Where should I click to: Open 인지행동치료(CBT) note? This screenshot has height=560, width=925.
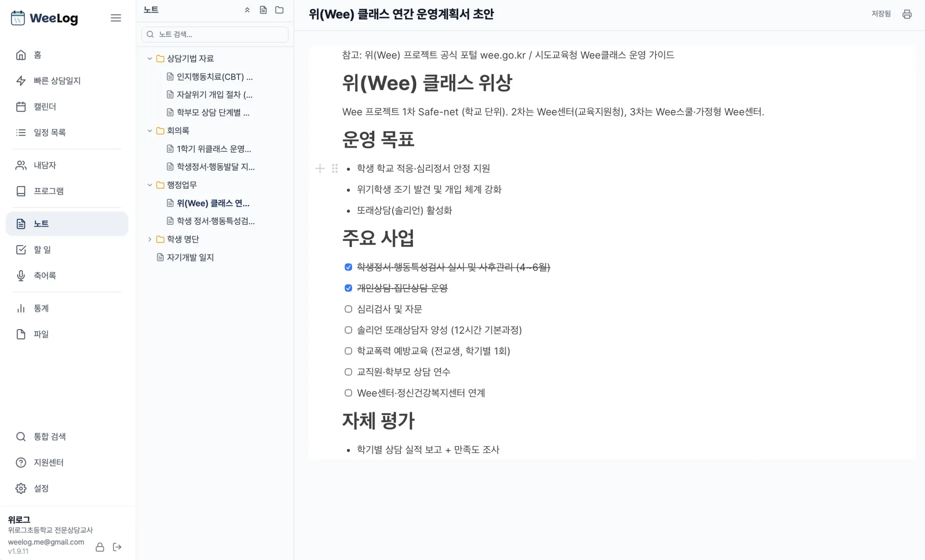[215, 77]
